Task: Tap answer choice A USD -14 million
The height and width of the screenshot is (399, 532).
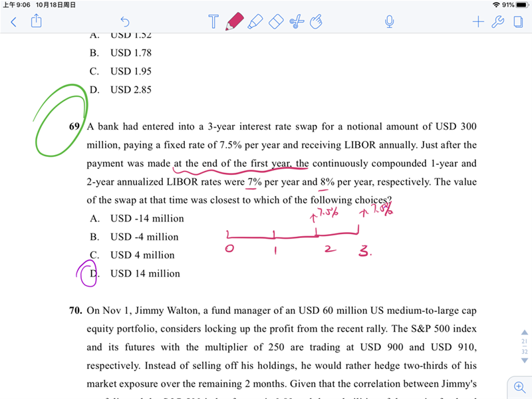Action: [147, 218]
